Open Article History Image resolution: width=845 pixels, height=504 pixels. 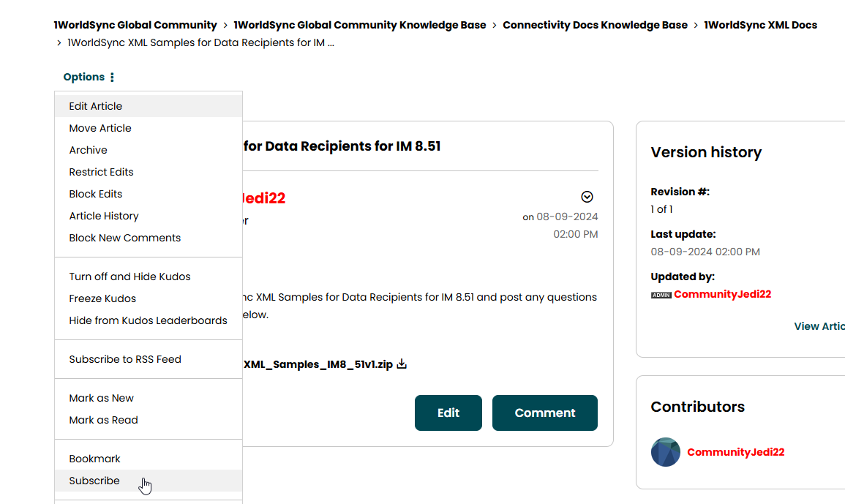coord(103,215)
